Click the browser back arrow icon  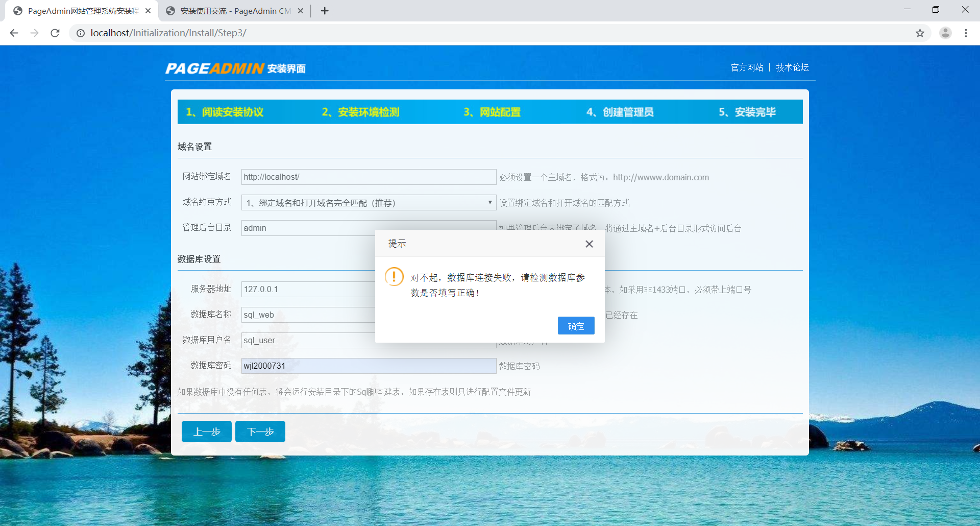click(14, 33)
